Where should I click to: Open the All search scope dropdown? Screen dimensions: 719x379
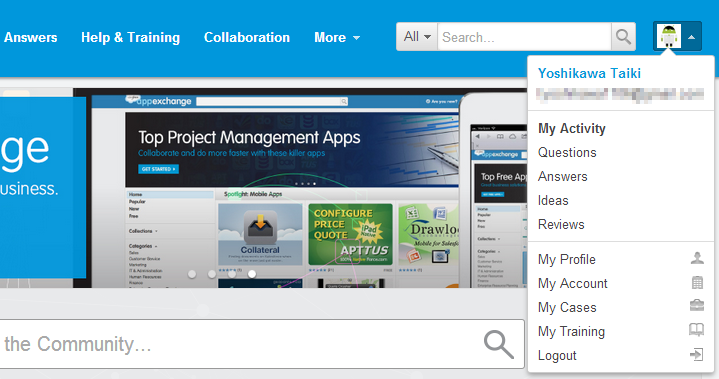[x=417, y=37]
